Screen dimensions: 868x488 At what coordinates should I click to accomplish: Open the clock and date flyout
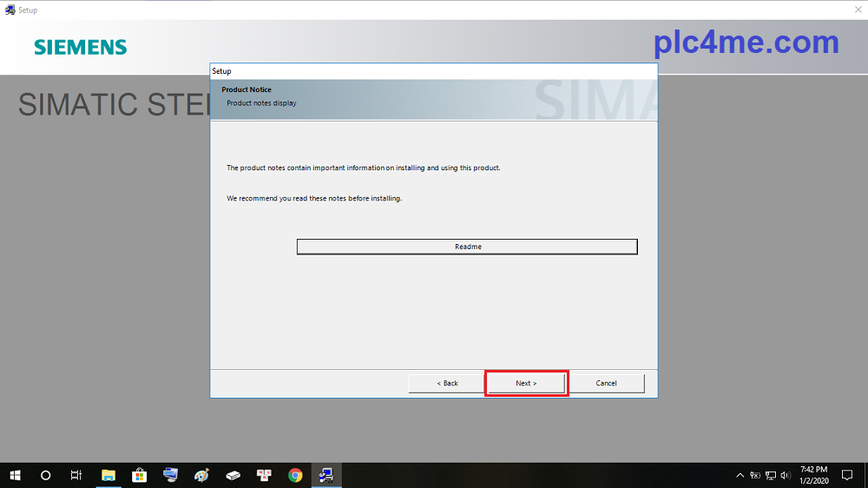(812, 475)
